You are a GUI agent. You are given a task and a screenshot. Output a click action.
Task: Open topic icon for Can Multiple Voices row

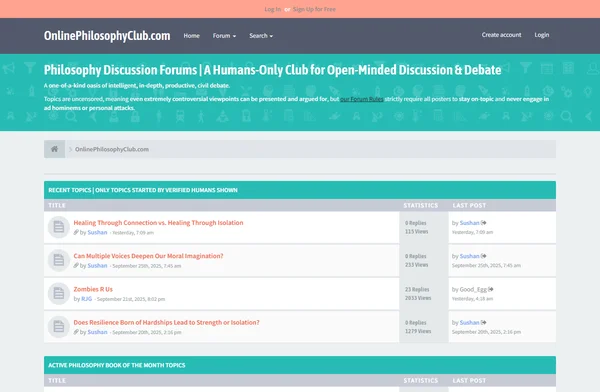[x=59, y=261]
